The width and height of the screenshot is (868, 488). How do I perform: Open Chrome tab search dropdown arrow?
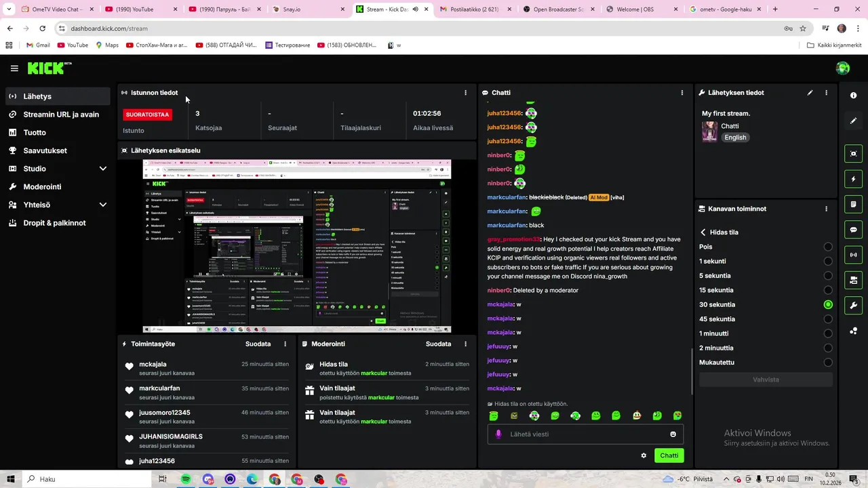(x=9, y=9)
